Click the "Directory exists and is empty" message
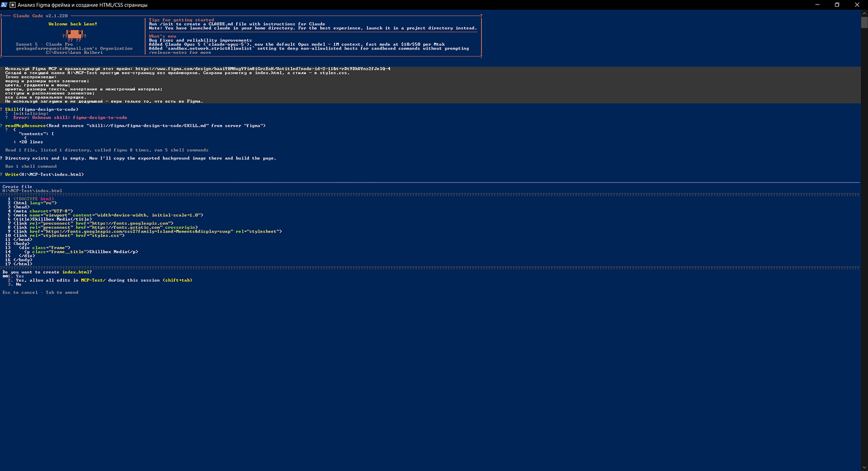 pyautogui.click(x=140, y=158)
